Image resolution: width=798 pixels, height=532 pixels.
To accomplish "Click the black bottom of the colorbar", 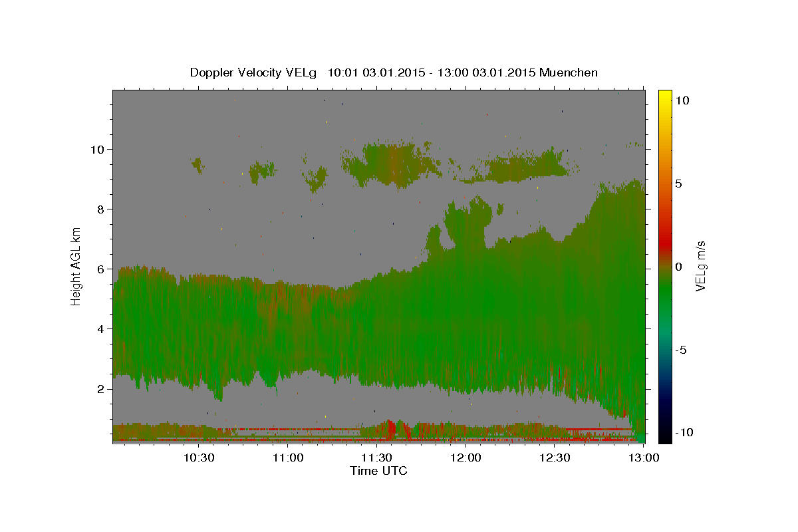I will tap(665, 436).
